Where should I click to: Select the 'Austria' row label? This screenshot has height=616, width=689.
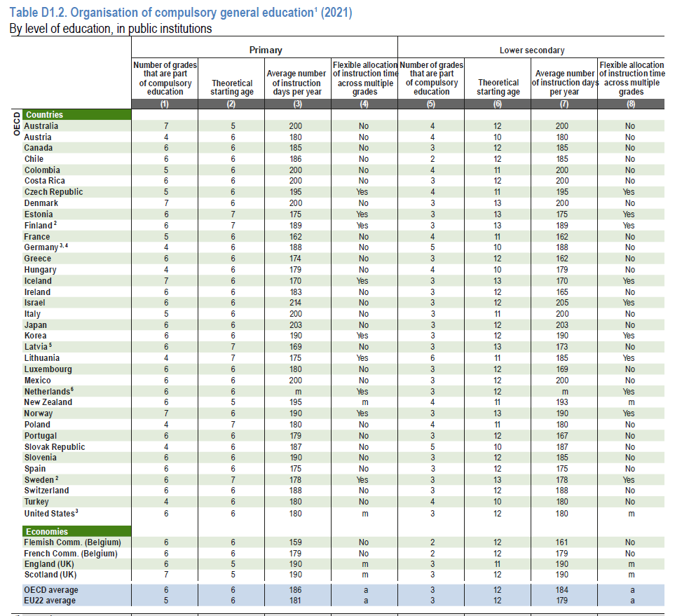[38, 137]
